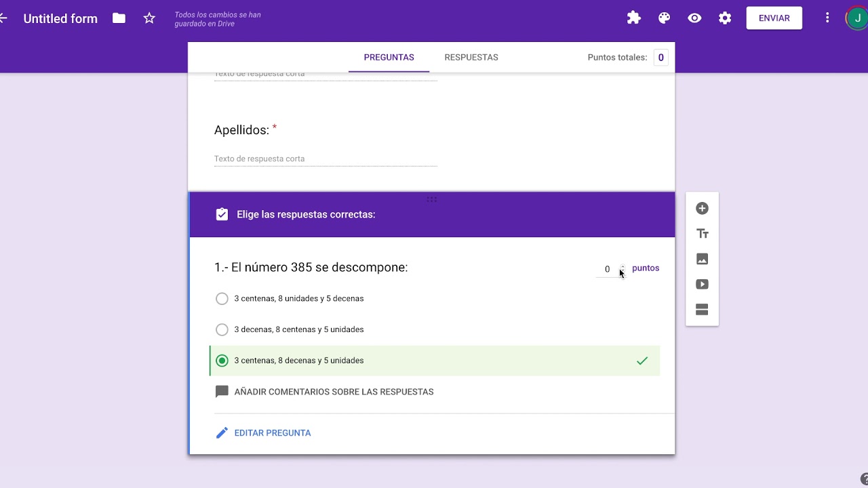Screen dimensions: 868x488
Task: Add title and description (Tt icon)
Action: (703, 234)
